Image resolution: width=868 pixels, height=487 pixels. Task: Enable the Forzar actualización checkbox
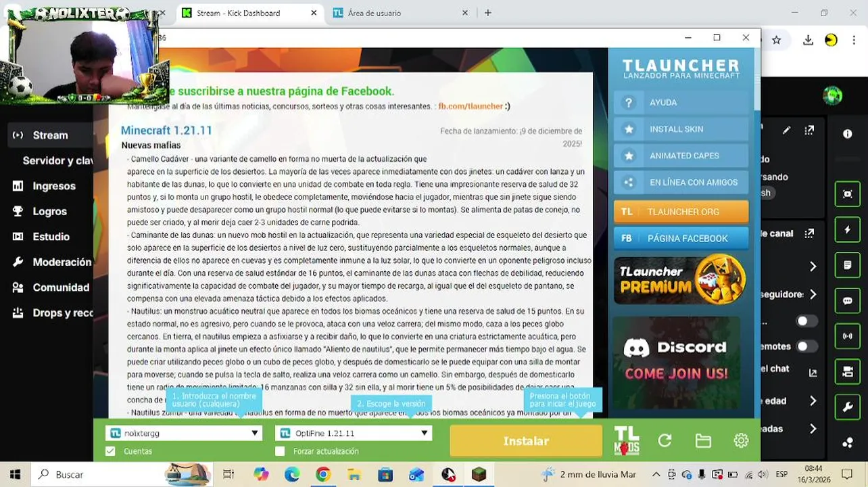pyautogui.click(x=280, y=451)
